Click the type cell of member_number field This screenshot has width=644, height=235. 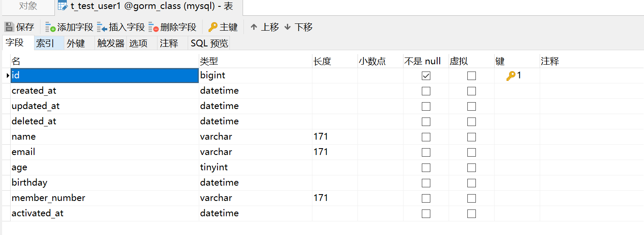(x=255, y=198)
